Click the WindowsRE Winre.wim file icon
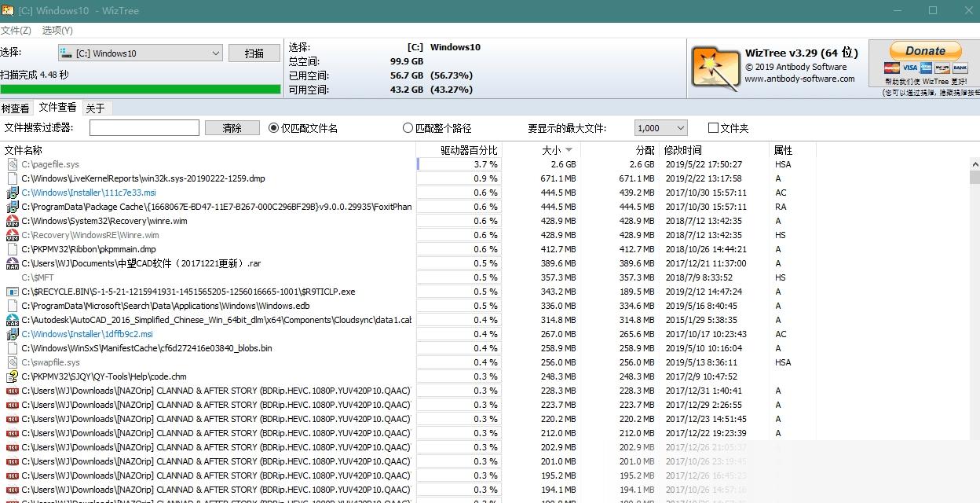The width and height of the screenshot is (980, 503). [12, 235]
